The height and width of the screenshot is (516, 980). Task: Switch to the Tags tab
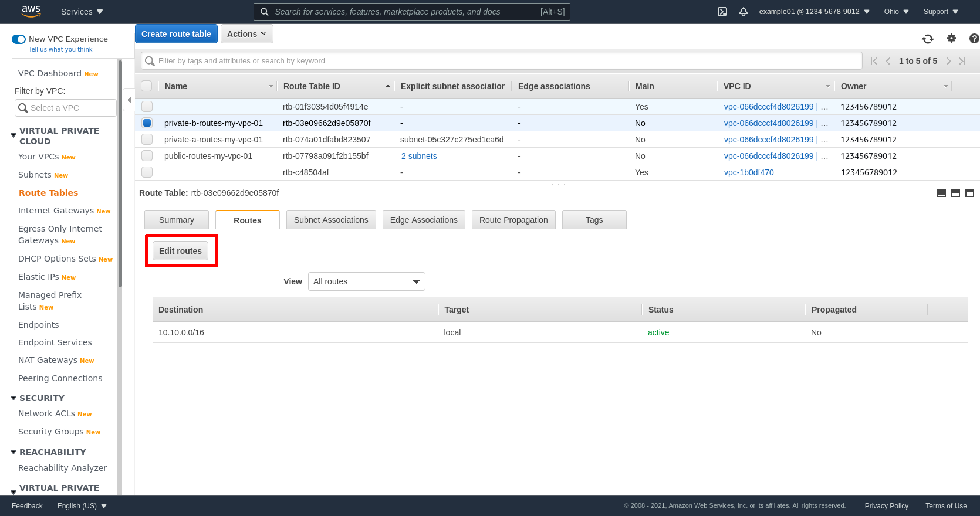pos(594,220)
